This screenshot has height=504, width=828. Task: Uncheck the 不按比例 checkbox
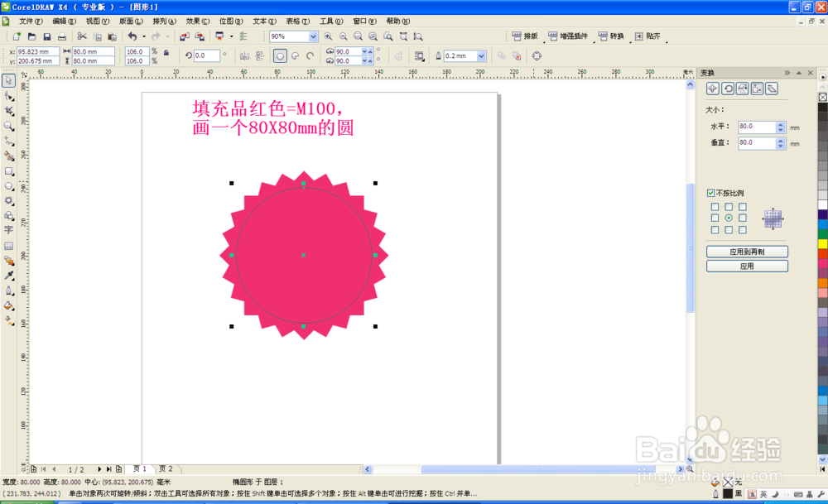click(x=710, y=192)
